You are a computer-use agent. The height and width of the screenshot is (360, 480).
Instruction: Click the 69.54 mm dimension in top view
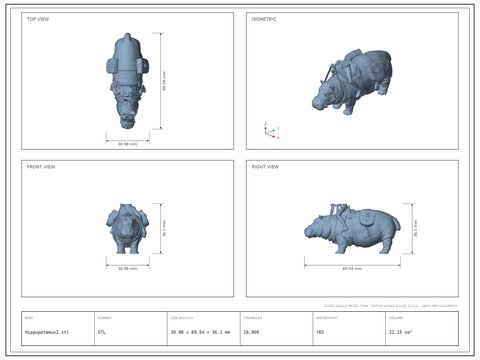click(164, 81)
